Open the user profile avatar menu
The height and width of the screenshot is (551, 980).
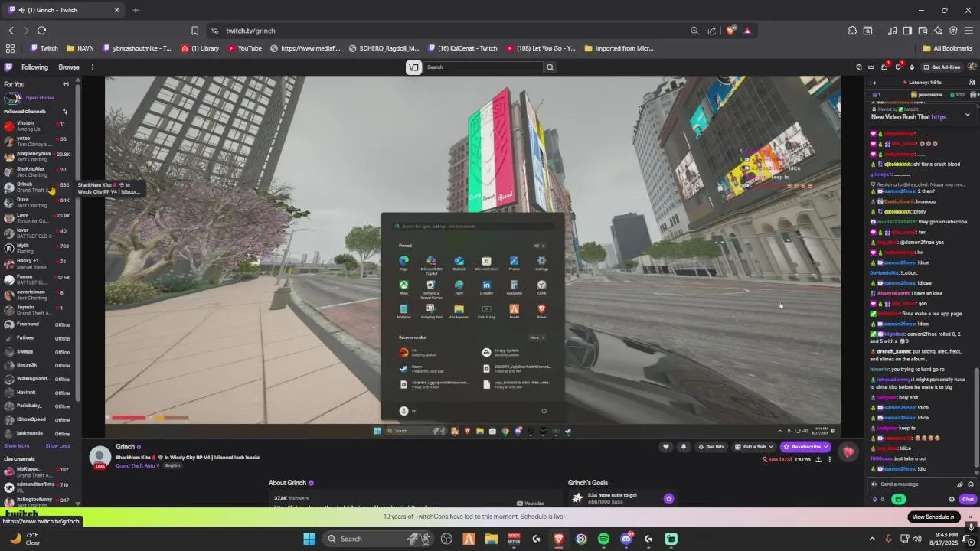[x=972, y=67]
